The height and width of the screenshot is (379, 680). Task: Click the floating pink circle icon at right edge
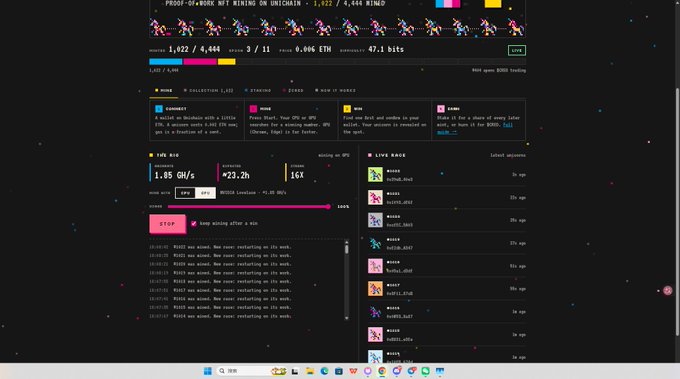(667, 291)
